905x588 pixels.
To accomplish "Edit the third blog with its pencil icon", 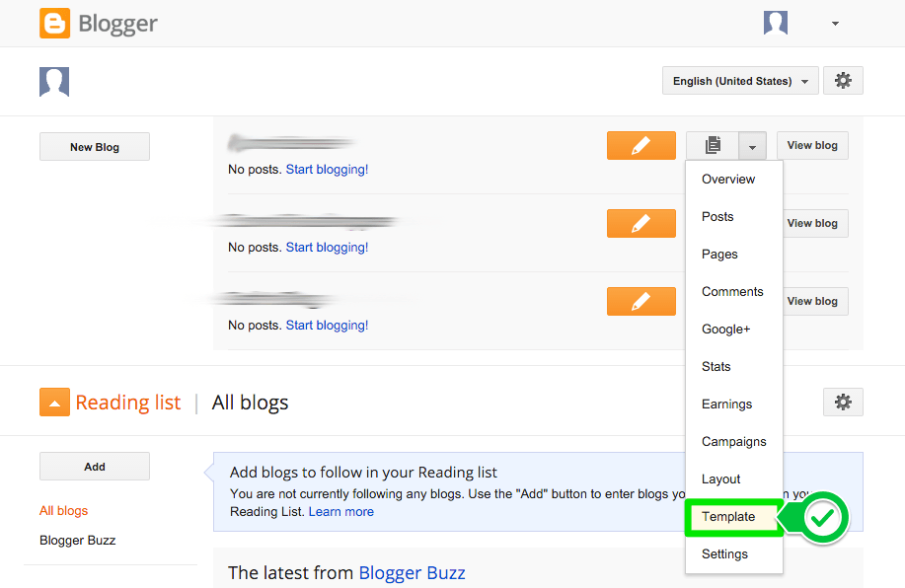I will click(x=641, y=300).
